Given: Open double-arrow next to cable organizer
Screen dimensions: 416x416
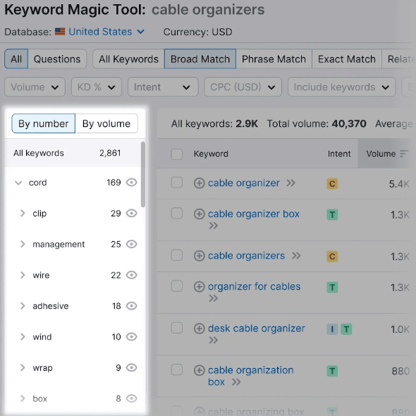Looking at the screenshot, I should pos(291,183).
